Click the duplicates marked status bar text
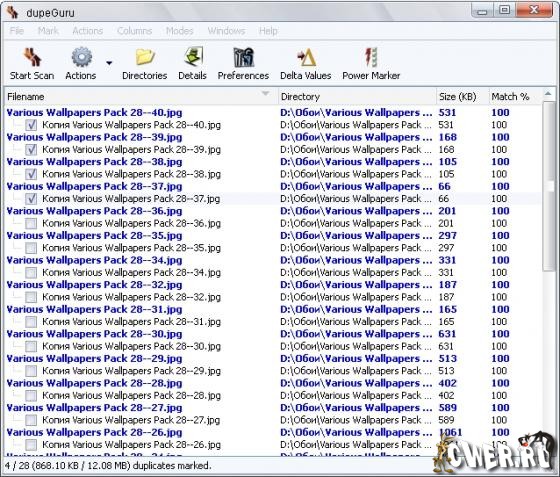Screen dimensions: 560x477 pyautogui.click(x=108, y=466)
